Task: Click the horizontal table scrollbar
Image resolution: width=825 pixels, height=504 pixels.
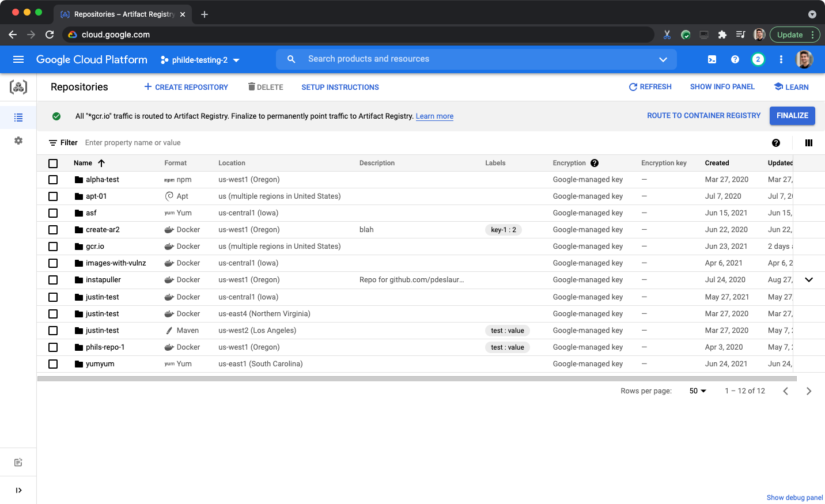Action: 417,379
